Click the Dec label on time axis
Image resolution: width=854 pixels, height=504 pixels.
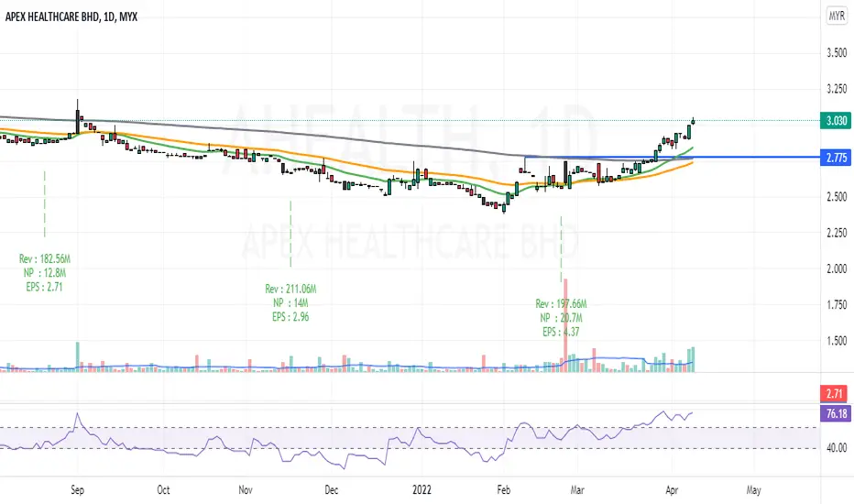tap(331, 490)
